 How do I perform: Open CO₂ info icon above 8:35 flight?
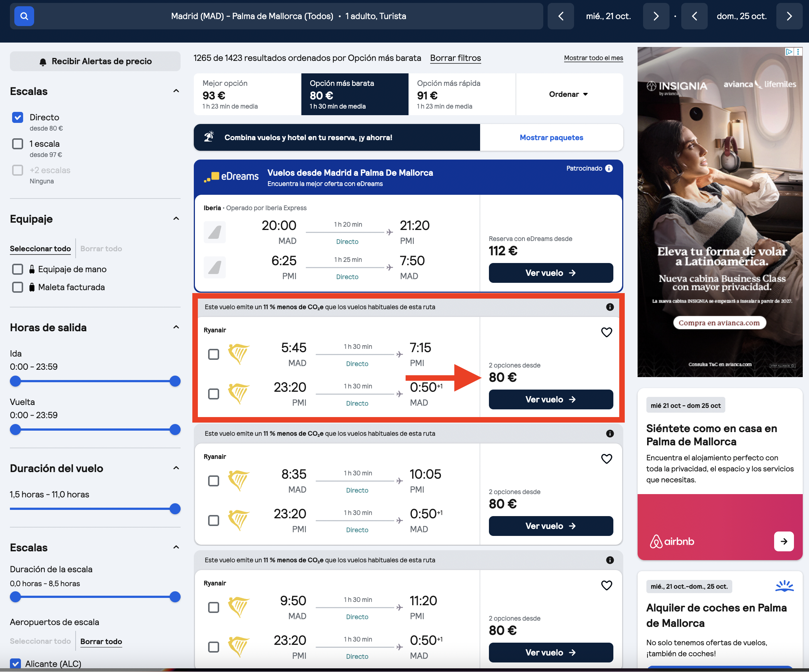tap(609, 434)
